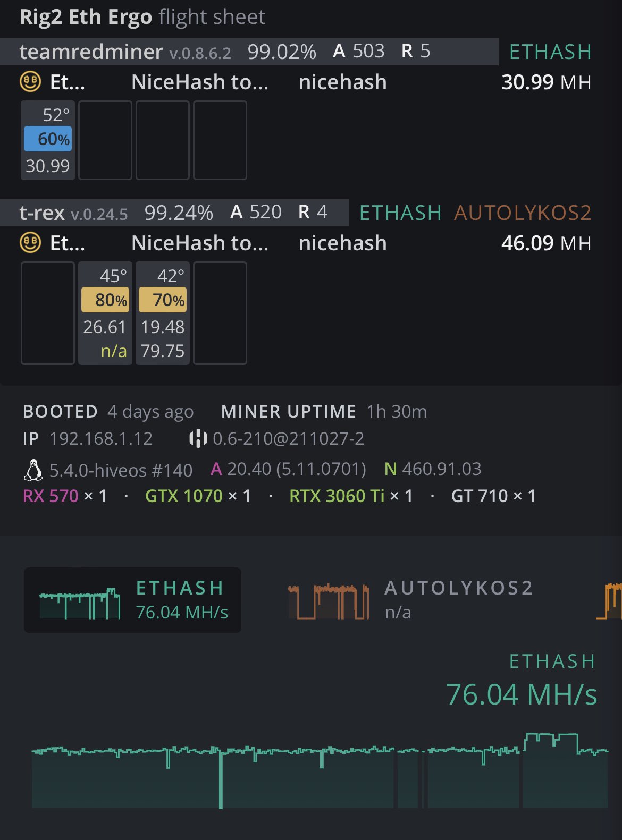Click the NiceHash smiley icon in teamredminer row
This screenshot has height=840, width=622.
(x=30, y=82)
